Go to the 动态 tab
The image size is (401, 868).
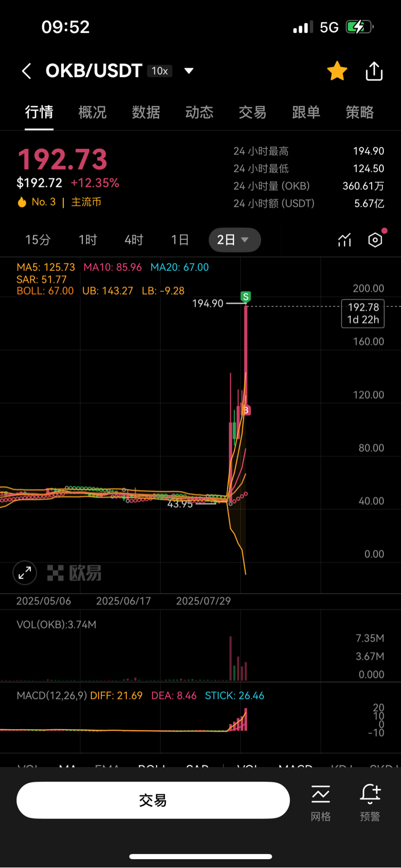click(x=199, y=112)
